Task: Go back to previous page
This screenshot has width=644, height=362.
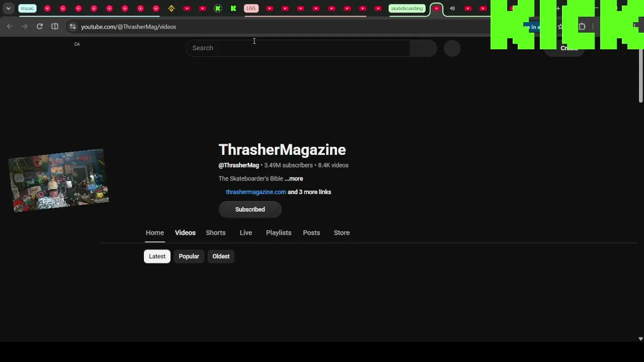Action: 10,27
